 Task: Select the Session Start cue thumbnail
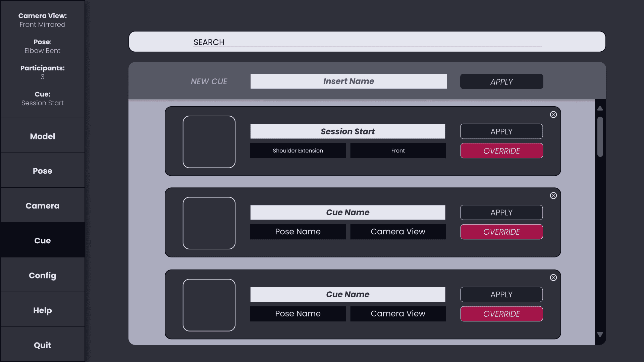pyautogui.click(x=209, y=142)
